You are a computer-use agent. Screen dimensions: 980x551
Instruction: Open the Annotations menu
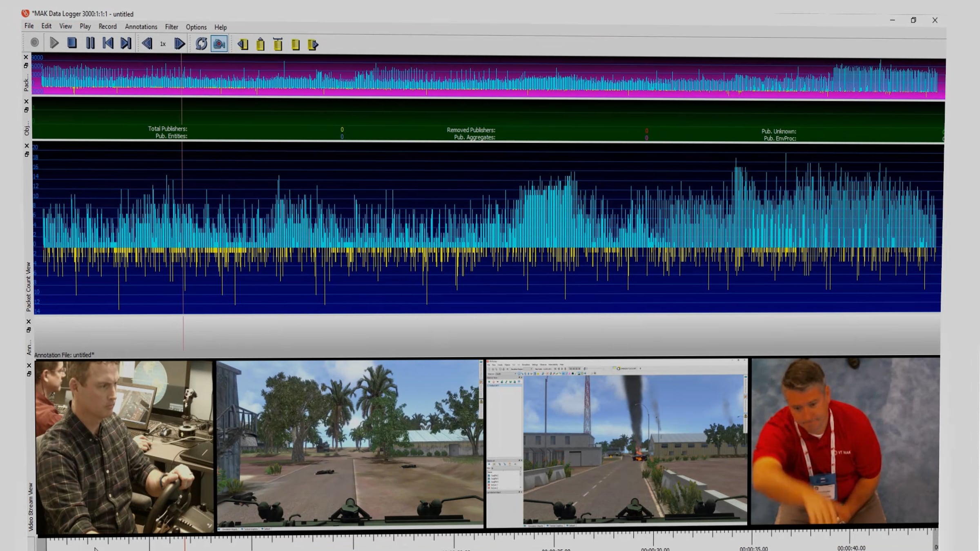pyautogui.click(x=141, y=27)
